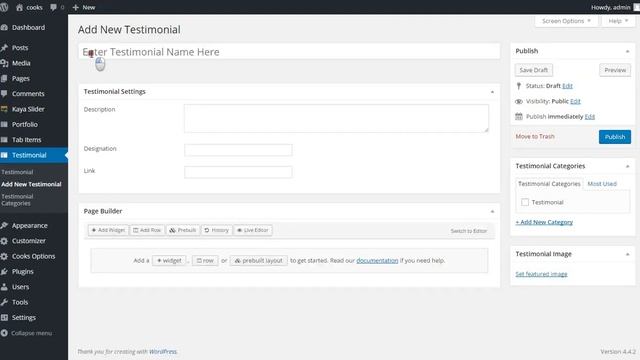Screen dimensions: 640x360
Task: Open the Testimonial submenu item
Action: pyautogui.click(x=17, y=172)
